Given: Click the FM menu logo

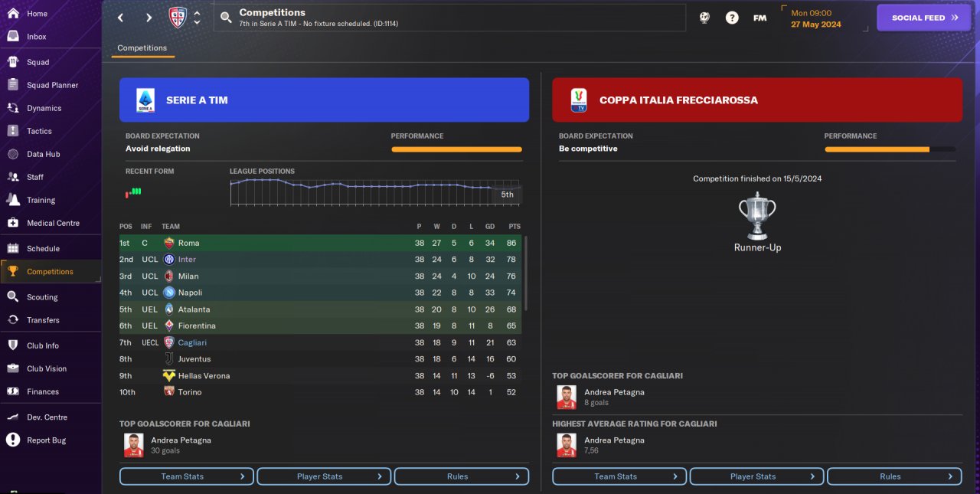Looking at the screenshot, I should point(759,18).
